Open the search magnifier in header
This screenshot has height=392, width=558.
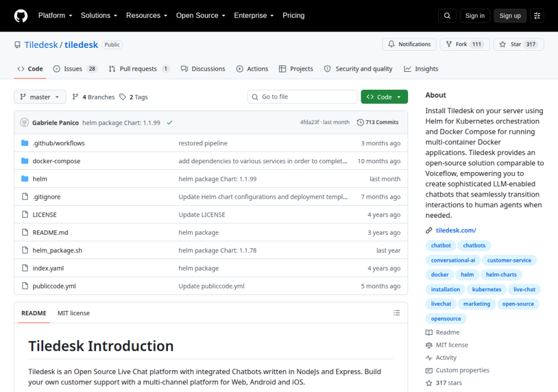447,16
